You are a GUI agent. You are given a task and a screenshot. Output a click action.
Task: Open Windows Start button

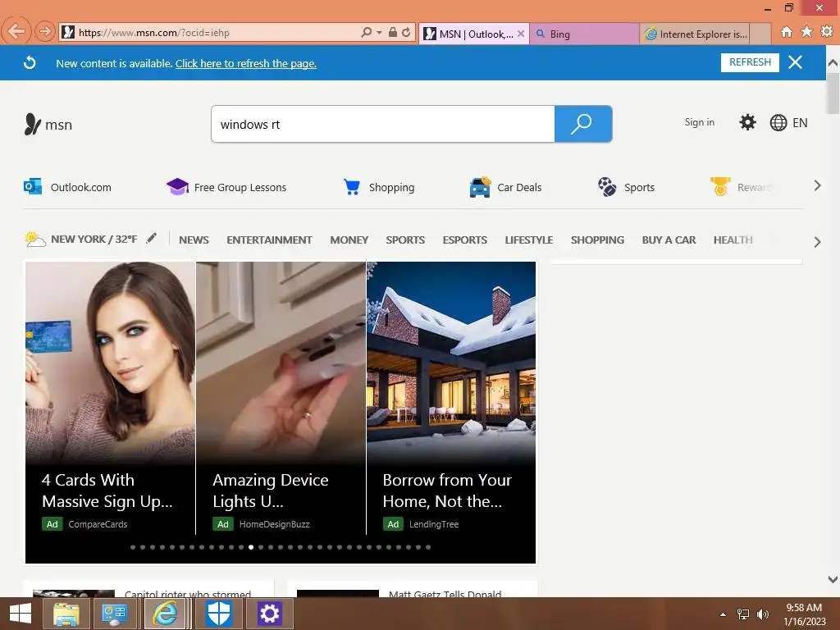coord(21,614)
